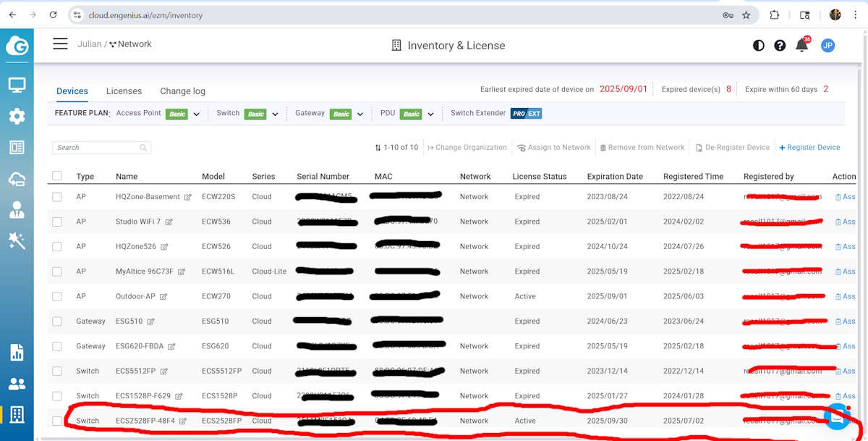Click the search magnifier icon in the device search

(x=143, y=148)
